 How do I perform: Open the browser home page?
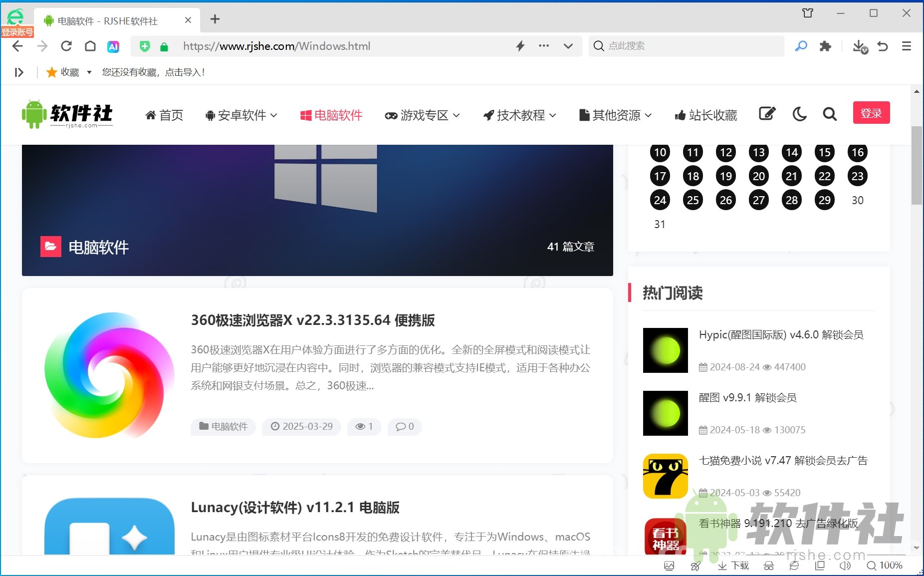tap(90, 46)
